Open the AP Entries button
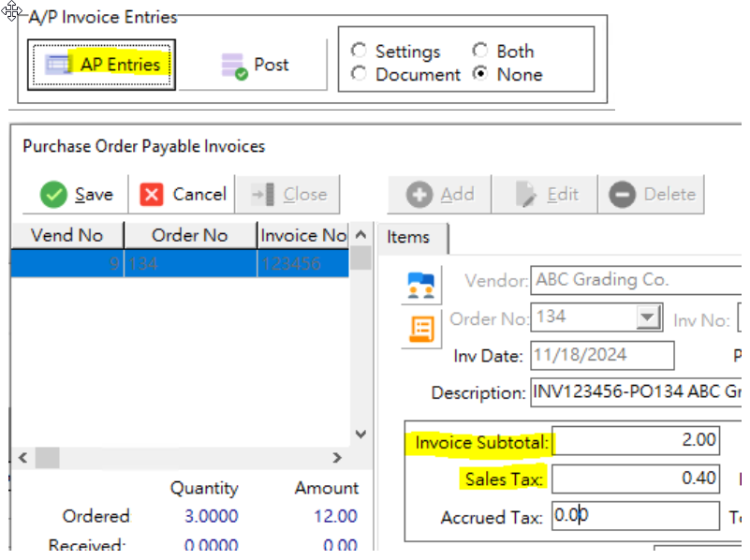The width and height of the screenshot is (750, 560). (x=101, y=65)
